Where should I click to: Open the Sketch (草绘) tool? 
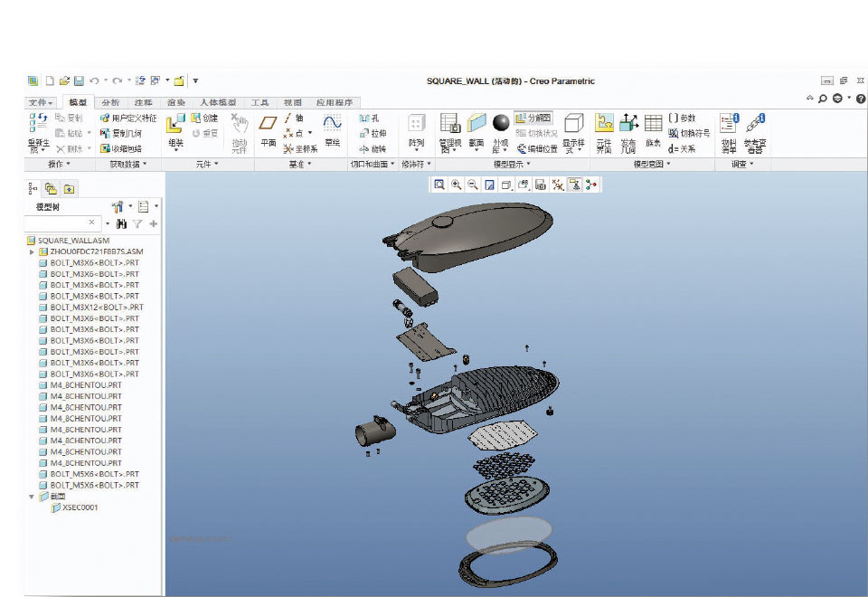[332, 129]
